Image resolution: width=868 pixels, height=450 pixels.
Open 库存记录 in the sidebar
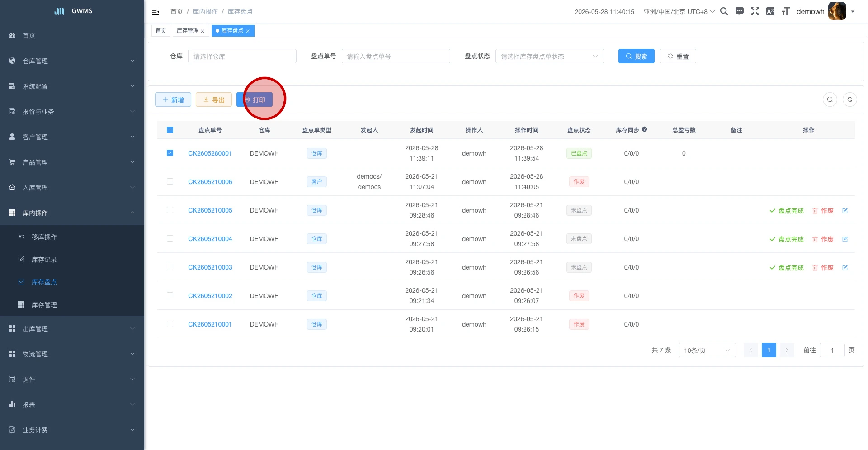click(72, 260)
